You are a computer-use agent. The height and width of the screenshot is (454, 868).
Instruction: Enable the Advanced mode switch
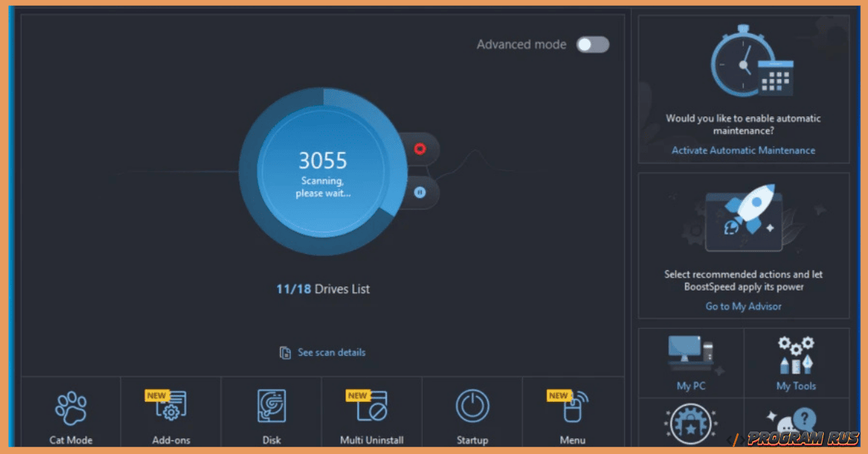[x=592, y=45]
